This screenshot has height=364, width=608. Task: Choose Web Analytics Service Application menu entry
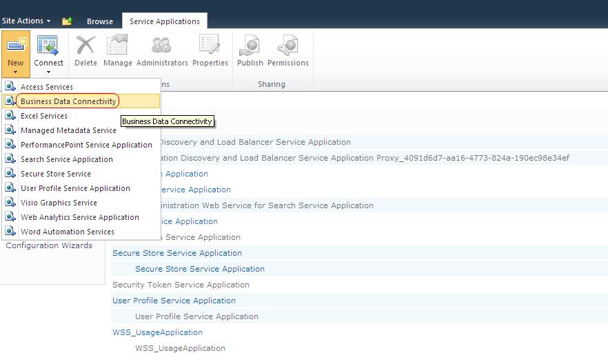(81, 217)
